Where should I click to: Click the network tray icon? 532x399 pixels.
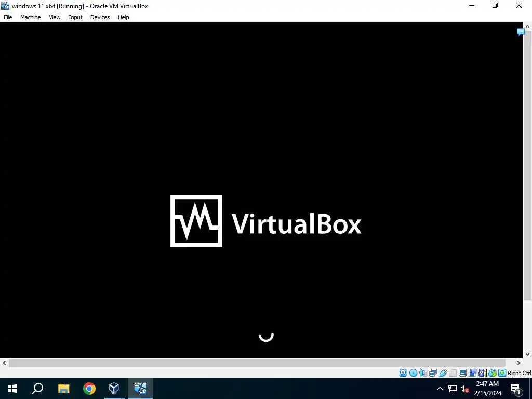[x=453, y=389]
